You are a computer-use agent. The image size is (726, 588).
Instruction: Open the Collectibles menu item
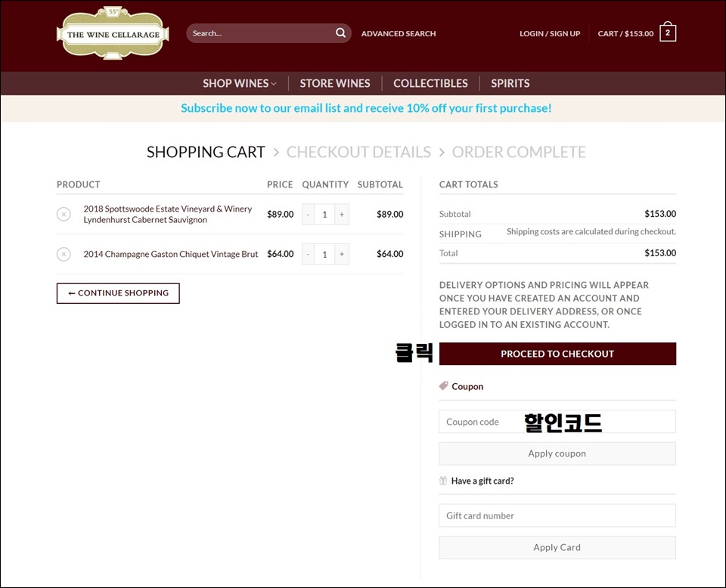[x=430, y=83]
